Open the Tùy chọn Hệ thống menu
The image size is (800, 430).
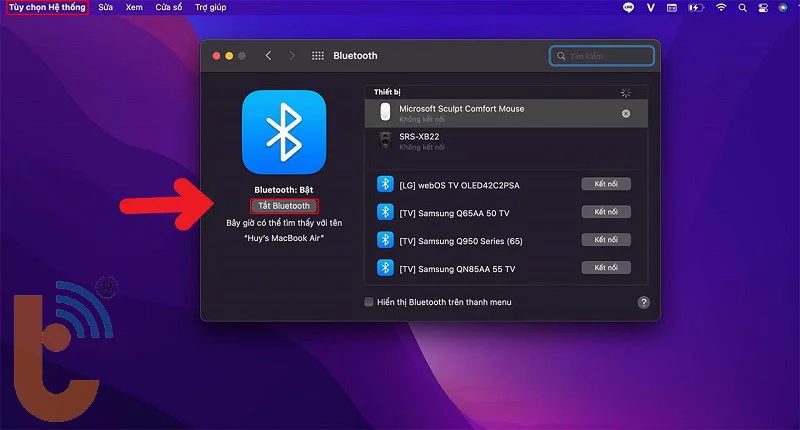(47, 7)
